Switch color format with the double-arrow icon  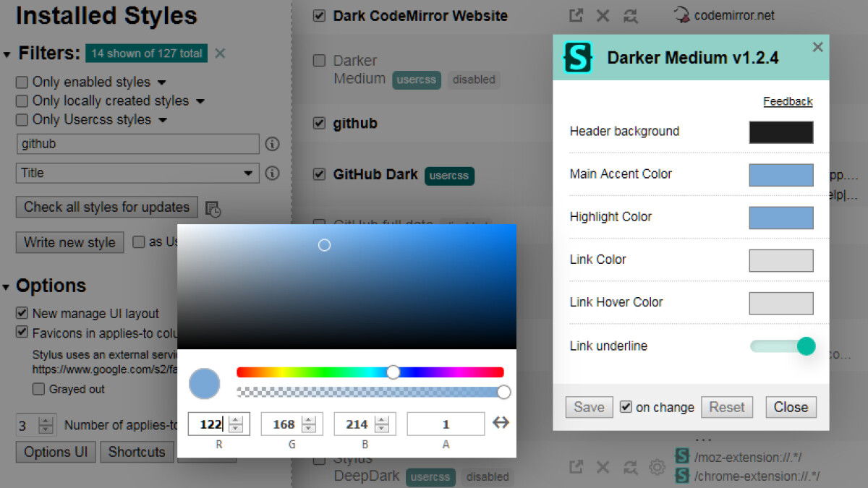pos(501,423)
